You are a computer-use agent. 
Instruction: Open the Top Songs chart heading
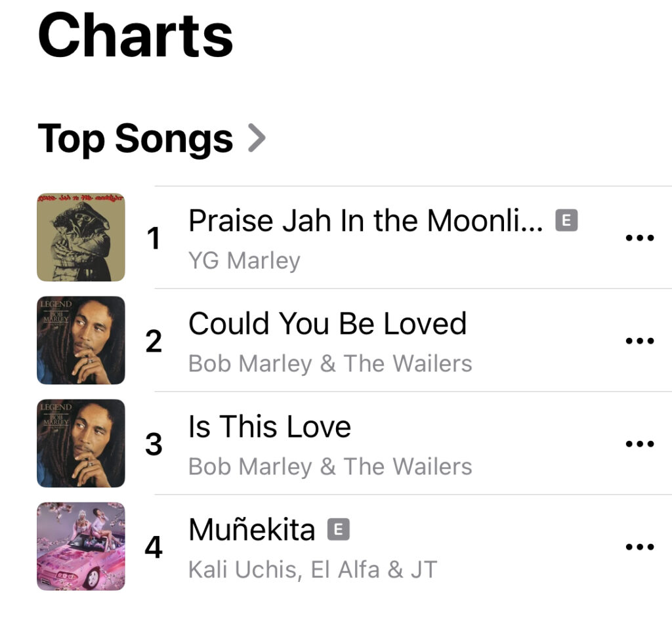click(x=136, y=138)
